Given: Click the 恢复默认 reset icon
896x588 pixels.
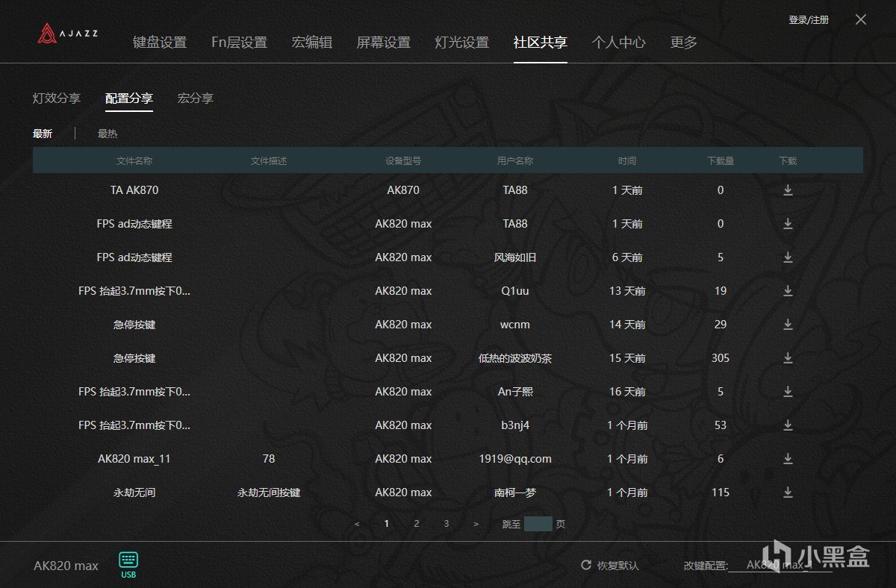Looking at the screenshot, I should [586, 566].
